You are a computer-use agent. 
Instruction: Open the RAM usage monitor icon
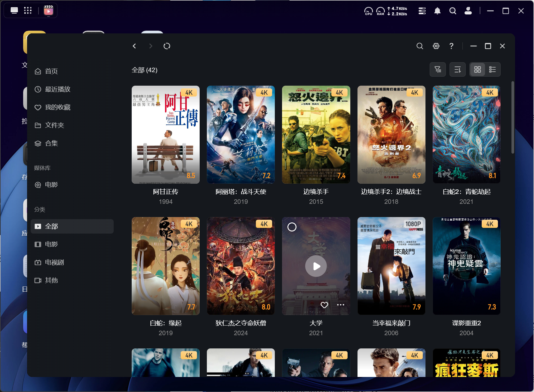(380, 11)
